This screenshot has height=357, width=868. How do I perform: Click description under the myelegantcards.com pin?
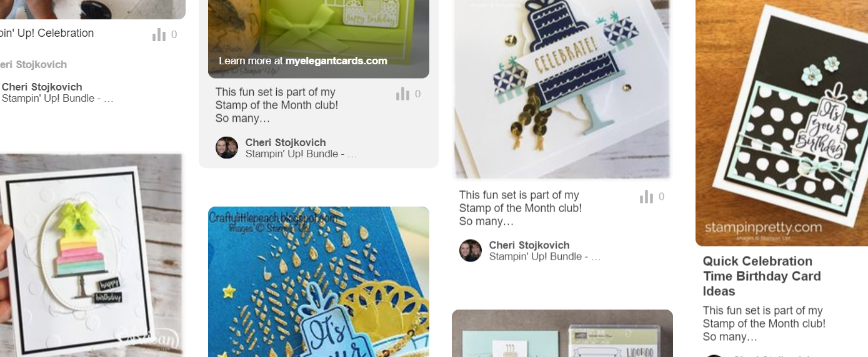[277, 105]
